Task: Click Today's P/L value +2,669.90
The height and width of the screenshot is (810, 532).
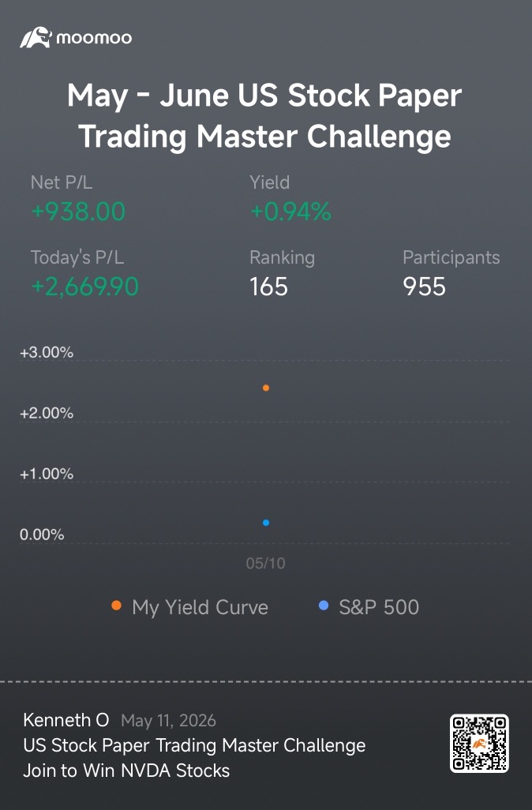Action: pyautogui.click(x=85, y=287)
